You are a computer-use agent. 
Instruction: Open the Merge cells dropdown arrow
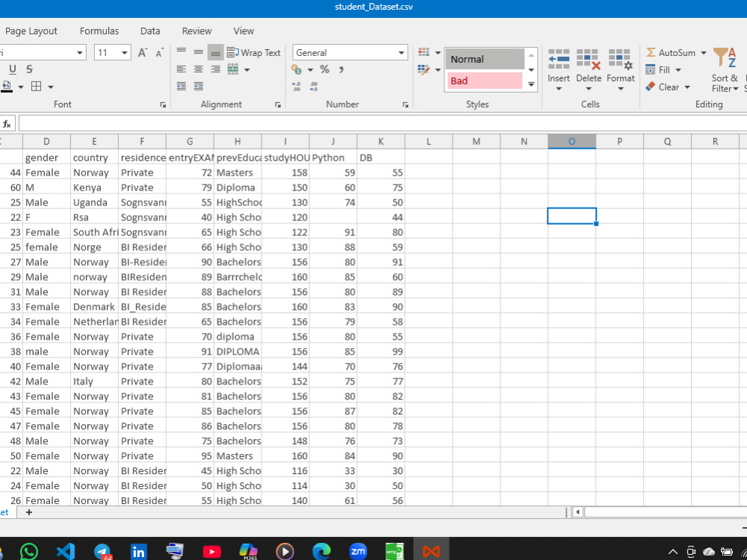coord(247,70)
